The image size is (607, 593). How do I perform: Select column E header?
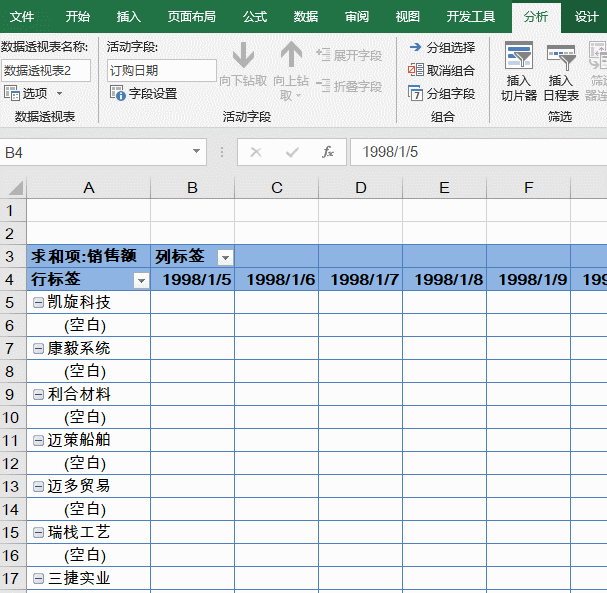click(444, 188)
